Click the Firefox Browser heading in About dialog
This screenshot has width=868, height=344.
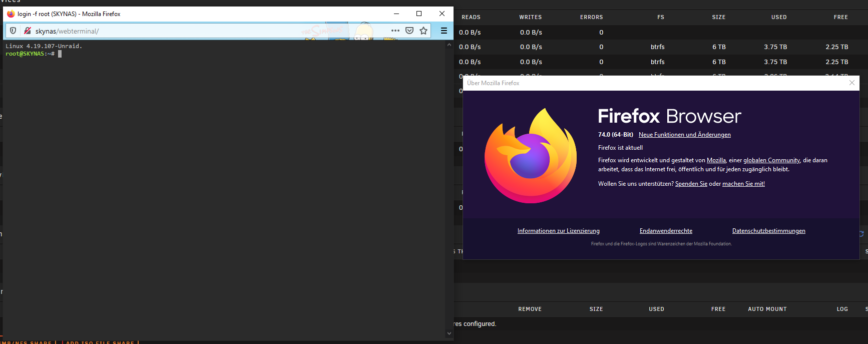669,116
